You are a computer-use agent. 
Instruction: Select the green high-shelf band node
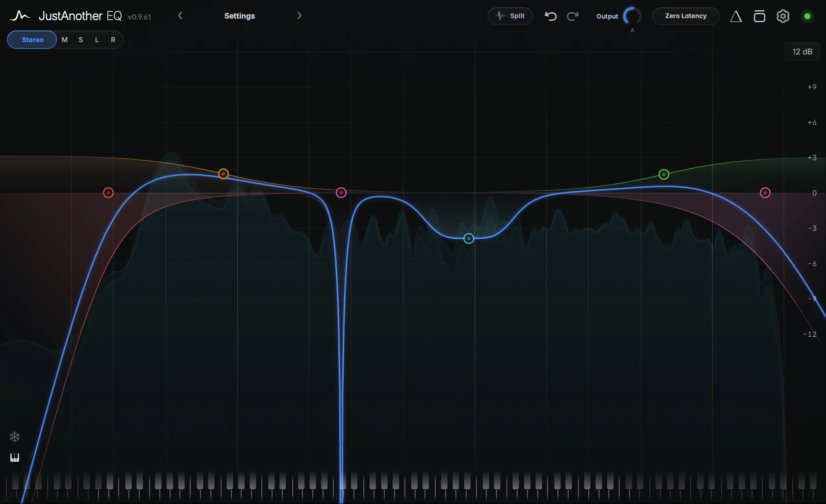click(x=664, y=174)
